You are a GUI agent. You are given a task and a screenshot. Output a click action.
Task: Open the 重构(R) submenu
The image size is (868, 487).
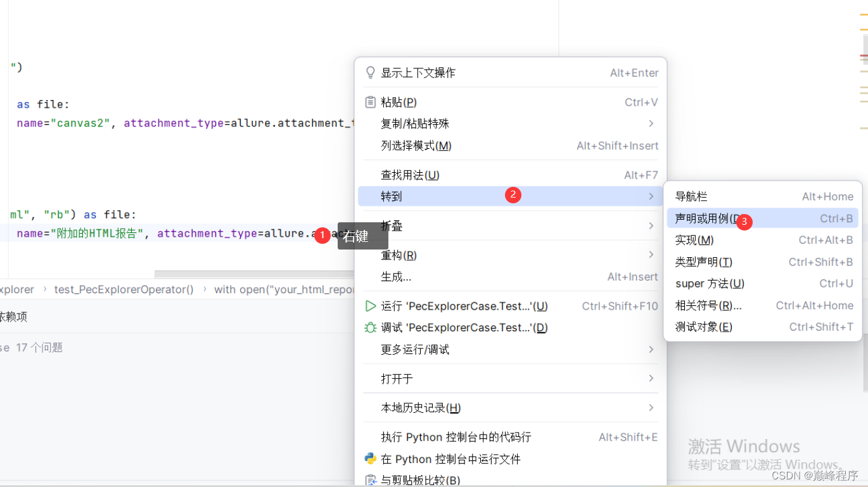(x=511, y=255)
